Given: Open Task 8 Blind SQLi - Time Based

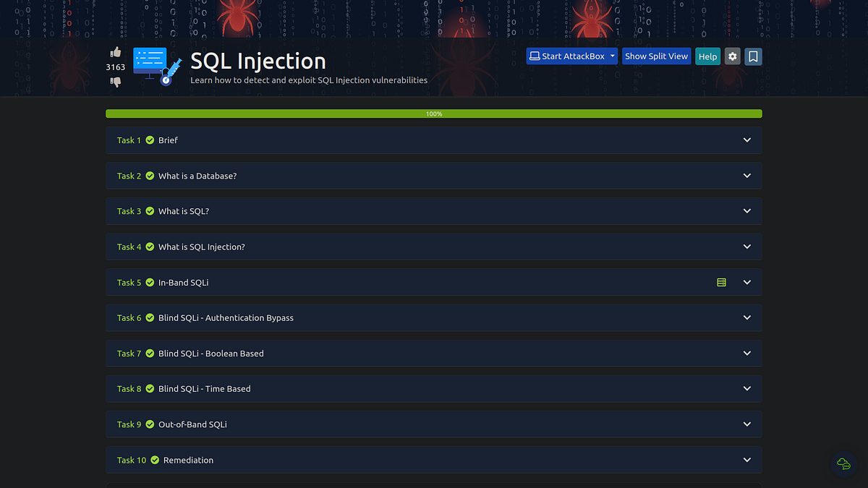Looking at the screenshot, I should click(x=746, y=388).
